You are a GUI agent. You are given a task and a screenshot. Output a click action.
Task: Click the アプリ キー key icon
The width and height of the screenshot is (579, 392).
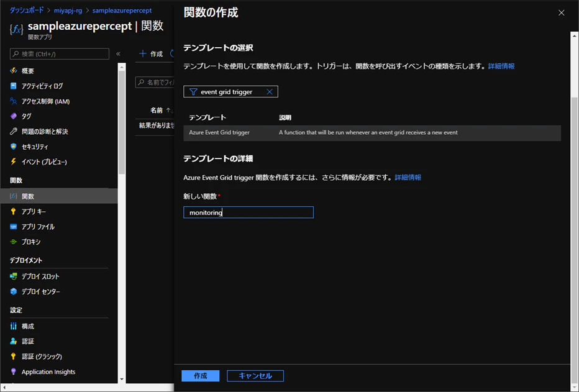point(13,211)
